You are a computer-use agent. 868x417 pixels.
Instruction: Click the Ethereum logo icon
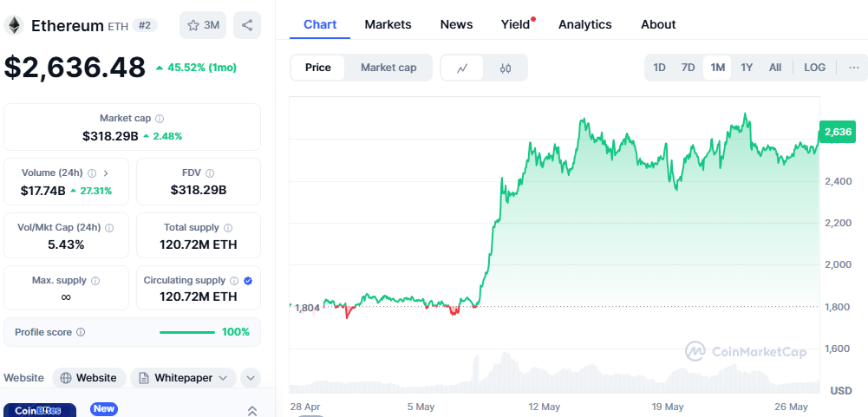coord(14,25)
